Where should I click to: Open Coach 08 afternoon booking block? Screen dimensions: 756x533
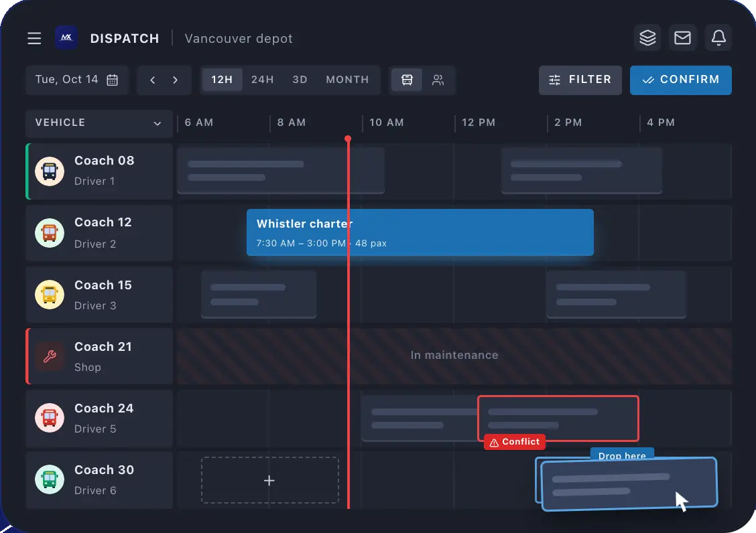pyautogui.click(x=582, y=171)
